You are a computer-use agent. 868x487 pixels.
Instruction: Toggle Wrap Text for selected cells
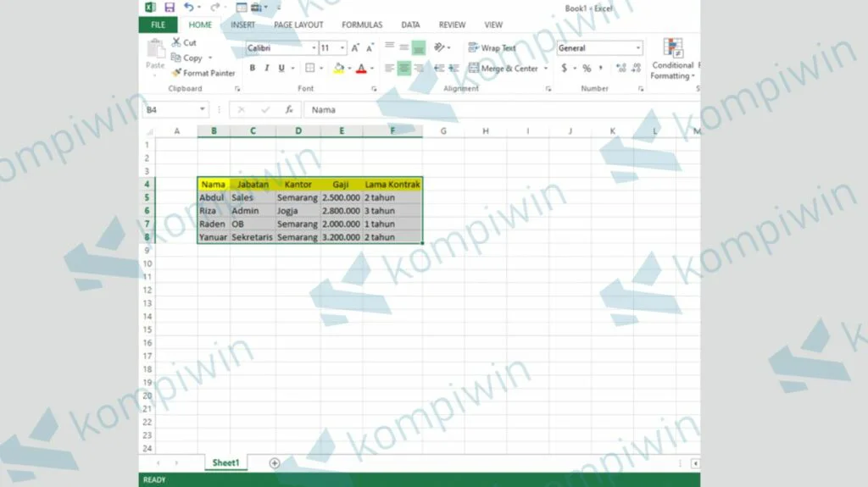pos(492,48)
